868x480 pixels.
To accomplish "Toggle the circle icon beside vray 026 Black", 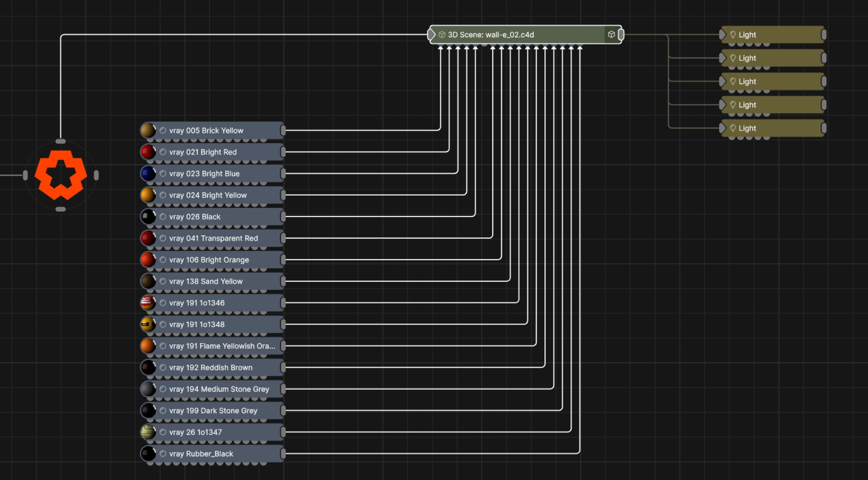I will 163,217.
